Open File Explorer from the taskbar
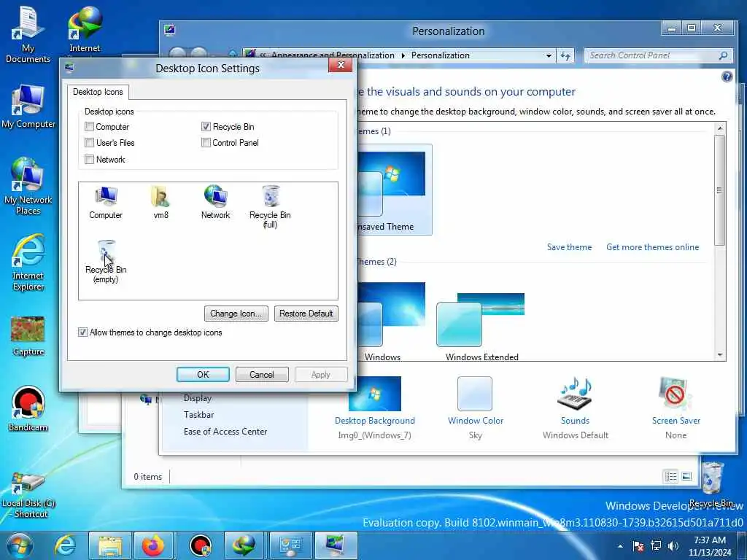The width and height of the screenshot is (747, 560). pyautogui.click(x=110, y=545)
